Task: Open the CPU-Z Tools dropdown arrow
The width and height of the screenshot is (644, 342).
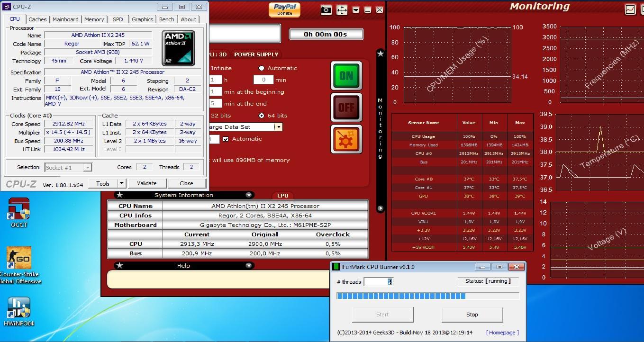Action: [x=122, y=183]
